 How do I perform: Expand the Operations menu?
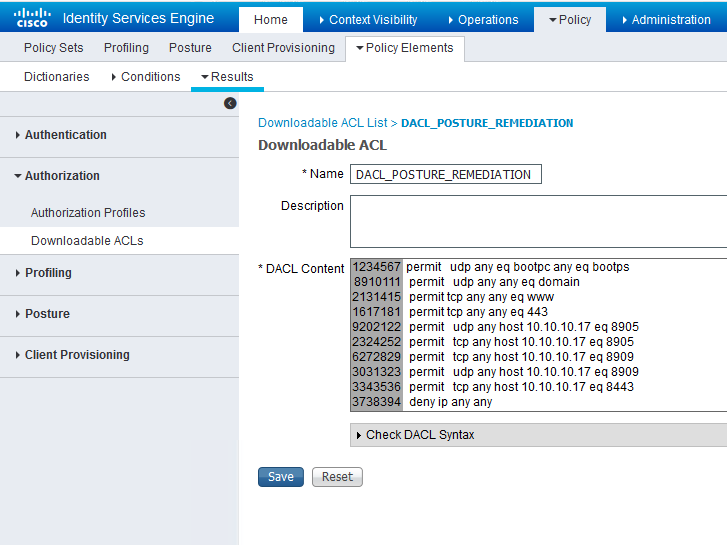483,19
